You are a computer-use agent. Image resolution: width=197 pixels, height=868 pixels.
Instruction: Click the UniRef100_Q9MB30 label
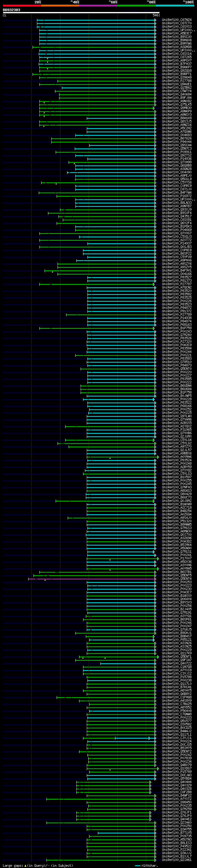click(177, 108)
